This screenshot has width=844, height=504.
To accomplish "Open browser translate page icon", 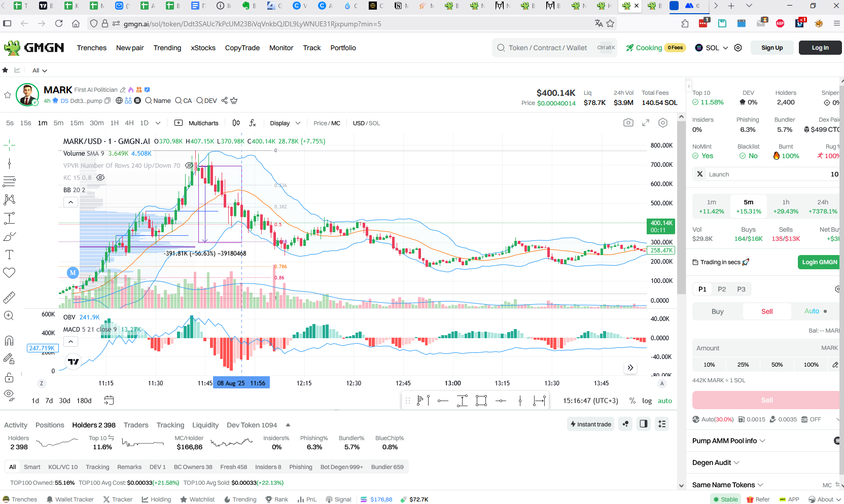I will coord(599,23).
